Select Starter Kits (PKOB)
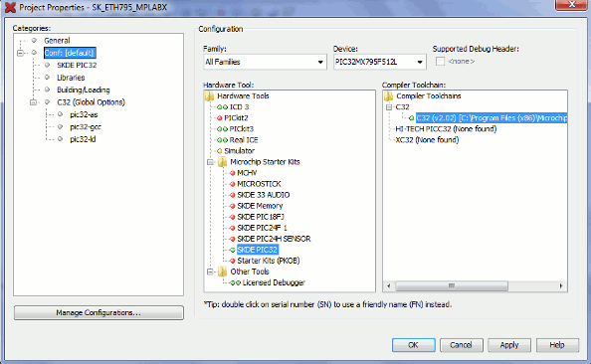The width and height of the screenshot is (591, 364). tap(269, 261)
